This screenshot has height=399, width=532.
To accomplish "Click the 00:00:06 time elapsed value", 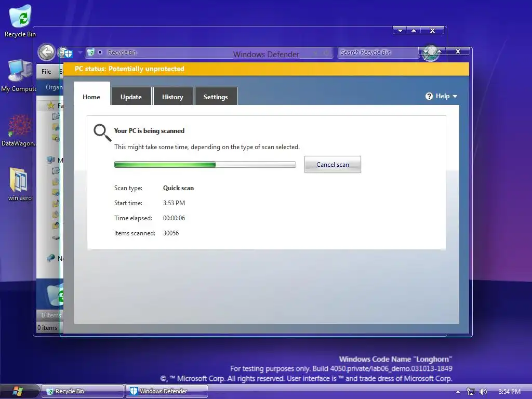I will [174, 218].
